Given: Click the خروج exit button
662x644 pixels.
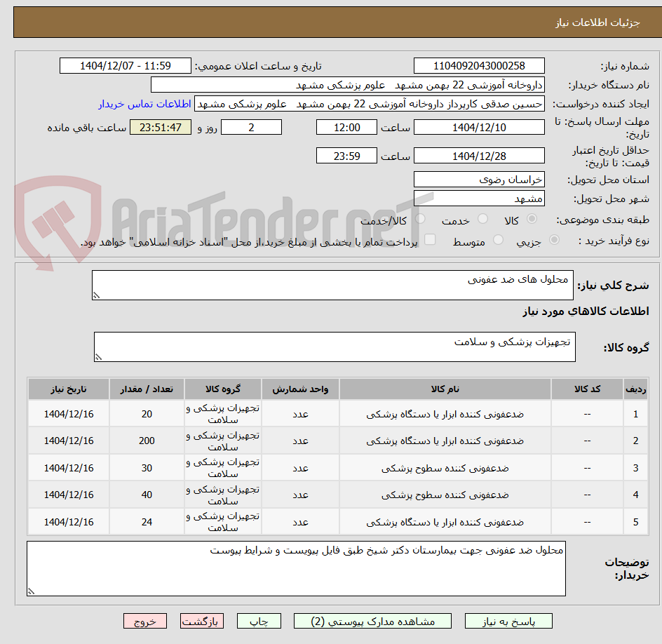Looking at the screenshot, I should [144, 621].
